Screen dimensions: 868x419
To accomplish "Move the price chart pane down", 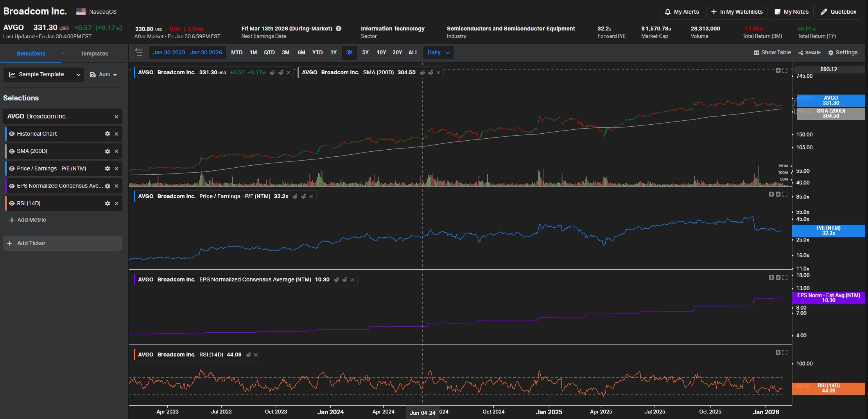I will pyautogui.click(x=778, y=70).
